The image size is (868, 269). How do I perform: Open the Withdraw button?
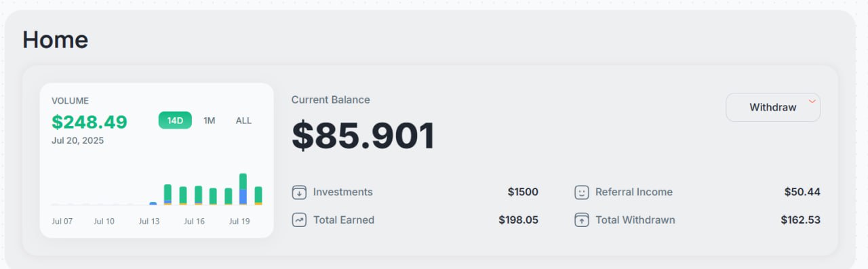(x=773, y=107)
